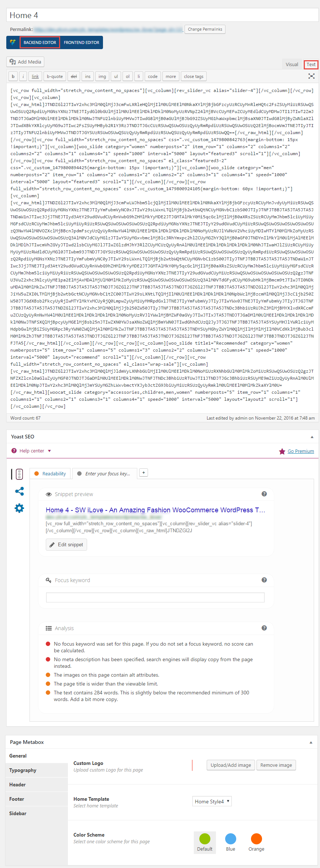This screenshot has height=868, width=320.
Task: Click inside the Focus keyword field
Action: 155,597
